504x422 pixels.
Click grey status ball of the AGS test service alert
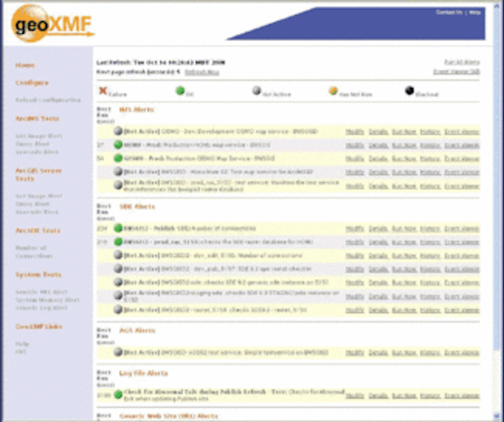pos(118,352)
